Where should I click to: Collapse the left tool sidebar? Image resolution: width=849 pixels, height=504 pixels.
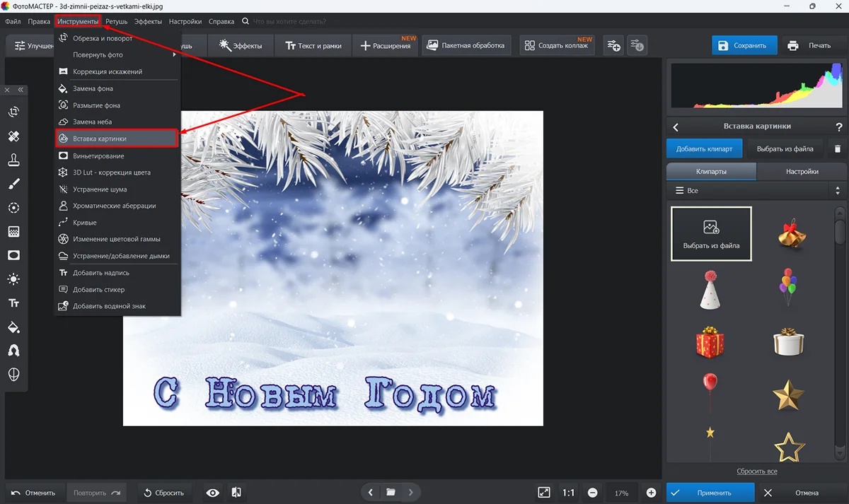point(21,90)
